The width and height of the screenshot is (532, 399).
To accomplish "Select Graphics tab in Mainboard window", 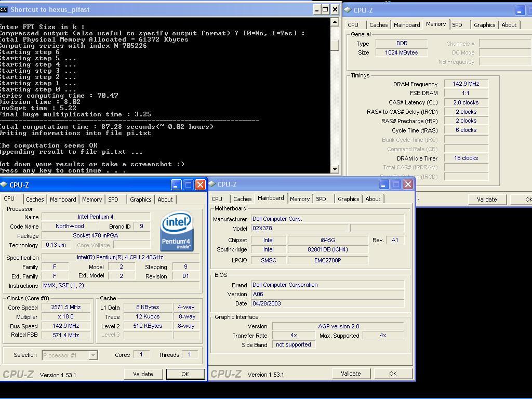I will (x=349, y=199).
